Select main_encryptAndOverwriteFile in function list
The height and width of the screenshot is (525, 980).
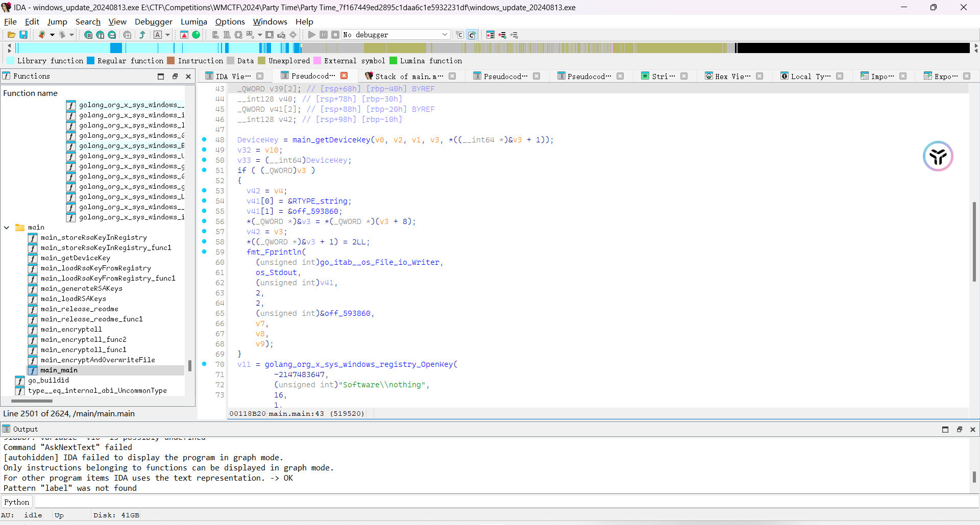[x=97, y=360]
